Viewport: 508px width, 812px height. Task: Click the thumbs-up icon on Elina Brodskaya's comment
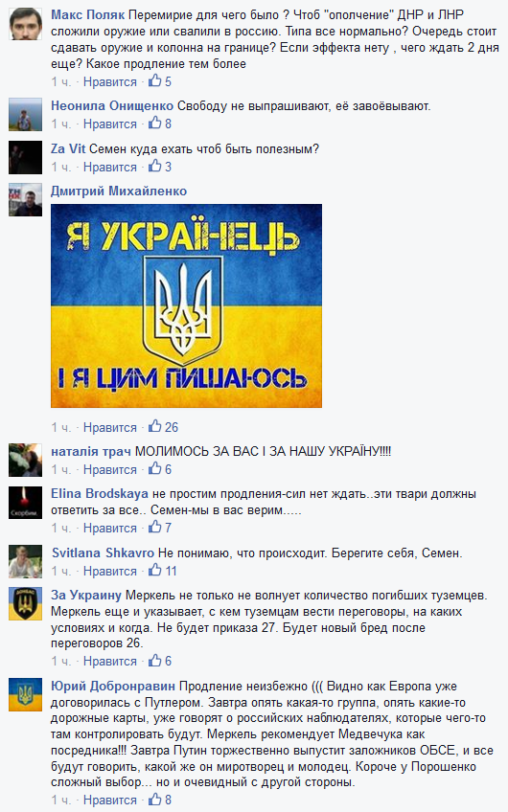coord(155,527)
